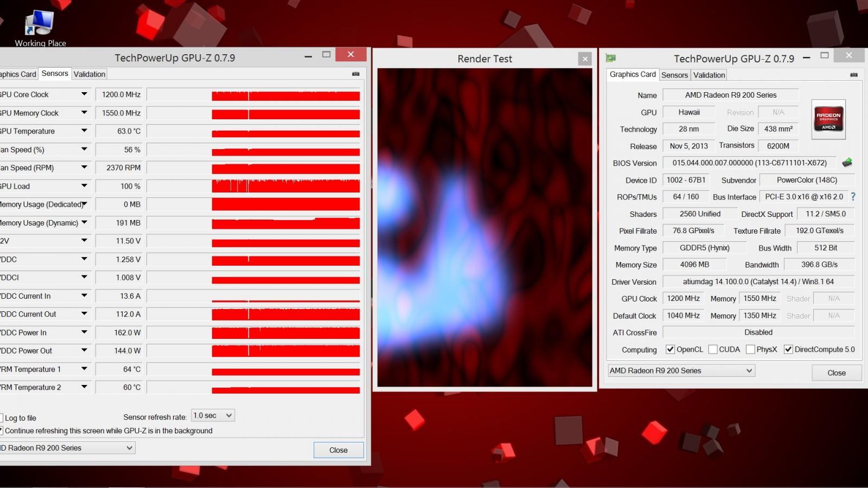Select the Sensors tab in the left window
This screenshot has width=868, height=488.
point(55,74)
